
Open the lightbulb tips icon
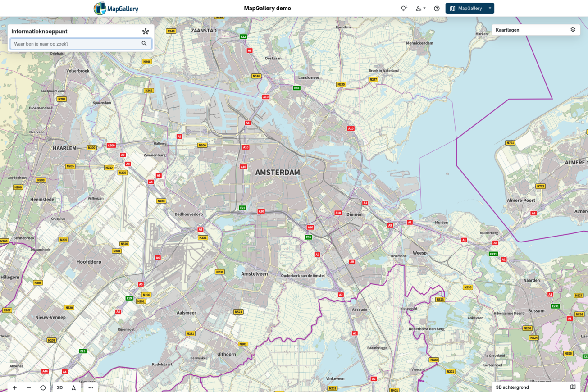pos(404,8)
